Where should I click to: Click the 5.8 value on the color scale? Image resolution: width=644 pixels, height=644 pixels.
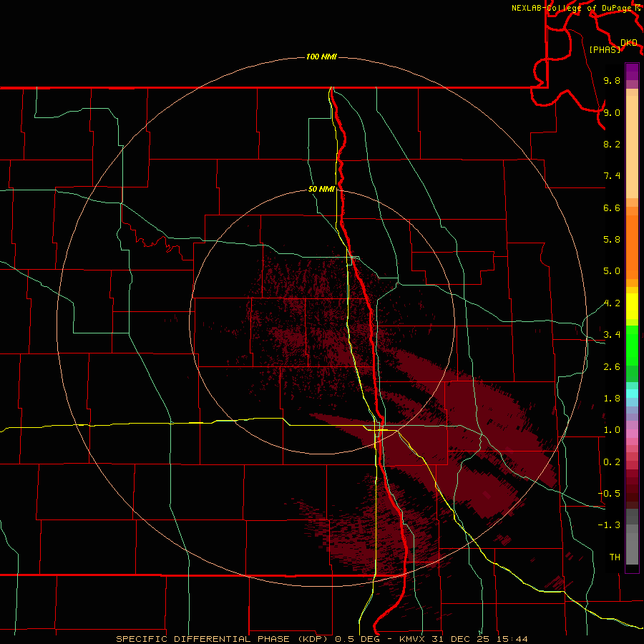click(612, 240)
